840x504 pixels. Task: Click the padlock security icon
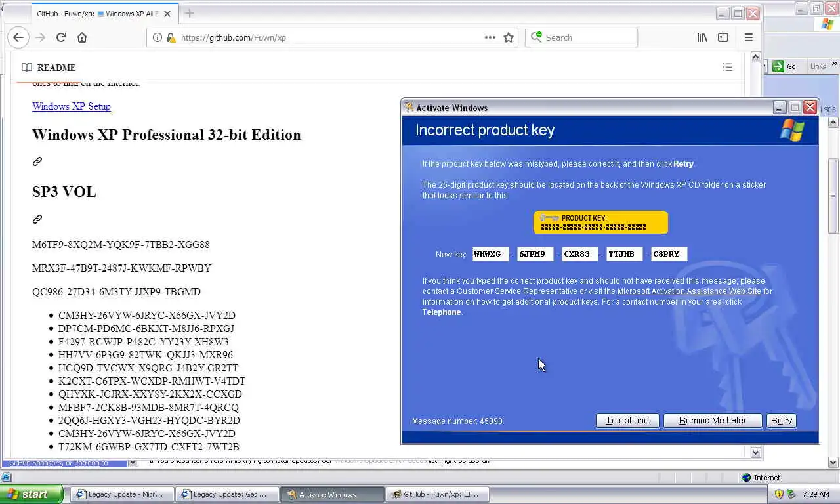(171, 37)
